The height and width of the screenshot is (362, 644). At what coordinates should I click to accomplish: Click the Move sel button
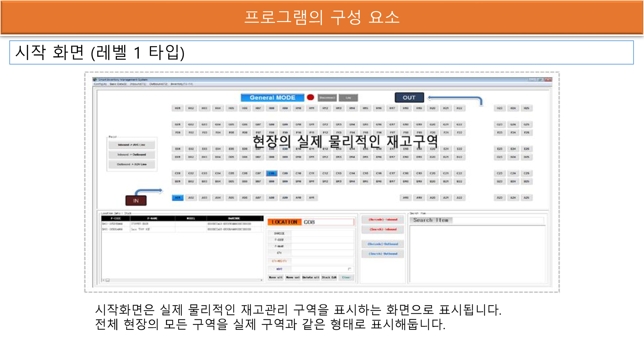(x=293, y=278)
